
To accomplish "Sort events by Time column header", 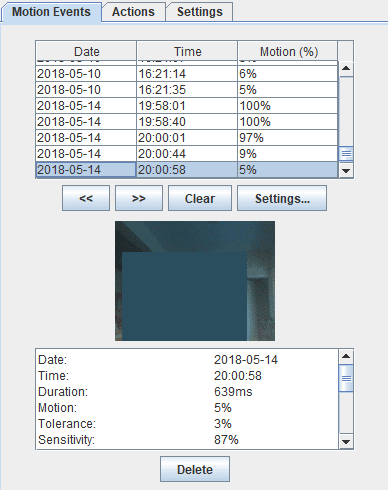I will (187, 52).
